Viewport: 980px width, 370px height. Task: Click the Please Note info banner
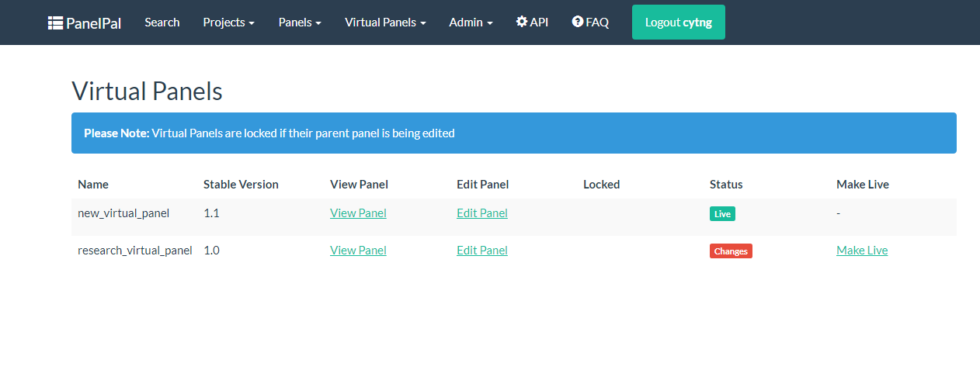[514, 133]
